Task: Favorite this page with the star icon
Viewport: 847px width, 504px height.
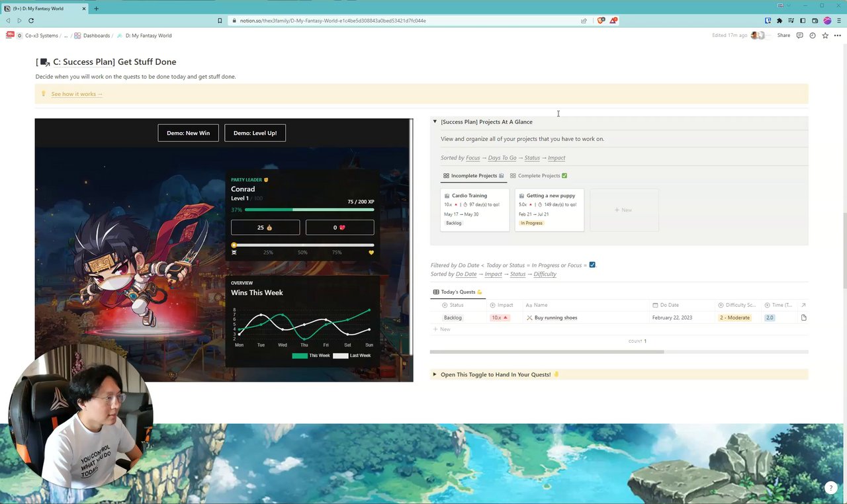Action: [x=825, y=35]
